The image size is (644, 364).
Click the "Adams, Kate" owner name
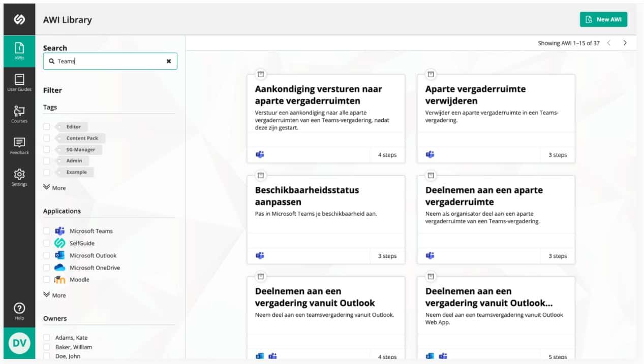point(72,338)
